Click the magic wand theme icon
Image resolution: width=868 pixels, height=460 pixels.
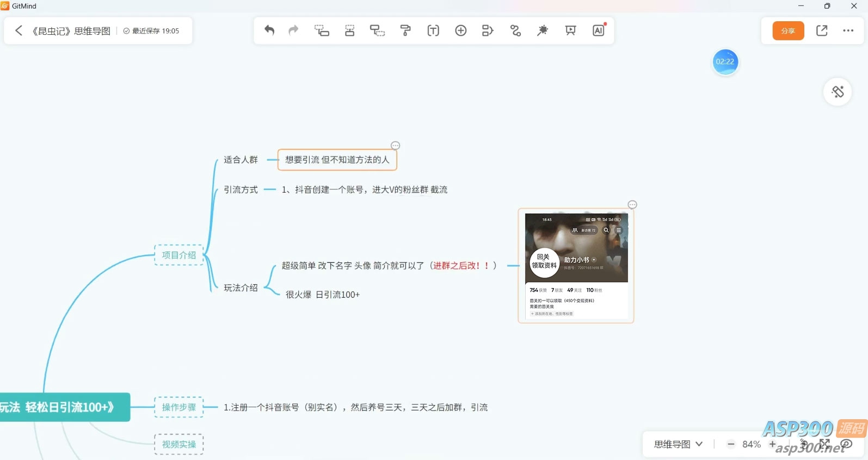[x=543, y=30]
